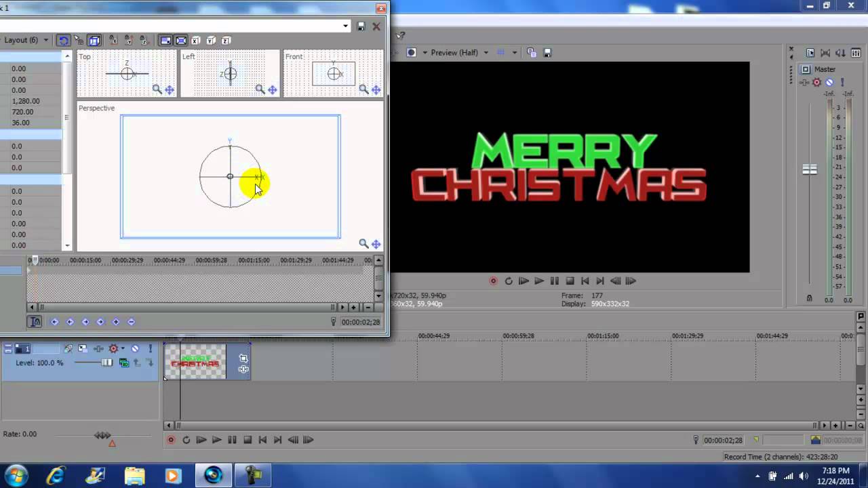868x488 pixels.
Task: Zoom out keyframe timeline with minus button
Action: [368, 307]
